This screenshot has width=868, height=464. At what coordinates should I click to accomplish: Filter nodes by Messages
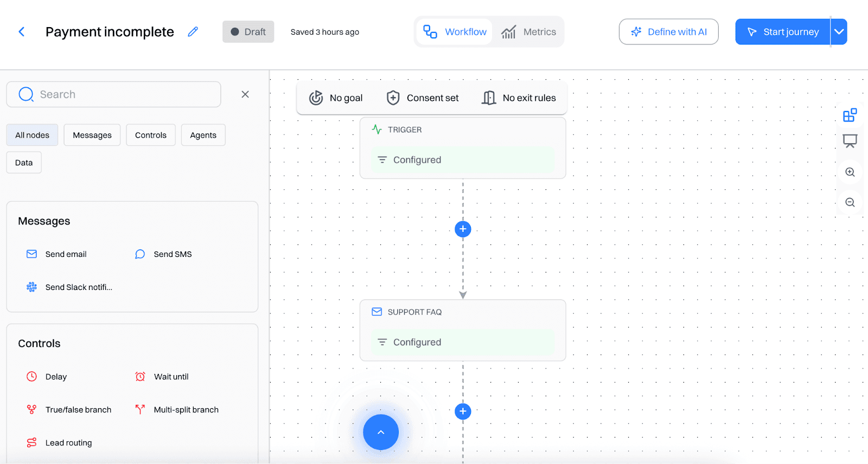(x=92, y=135)
